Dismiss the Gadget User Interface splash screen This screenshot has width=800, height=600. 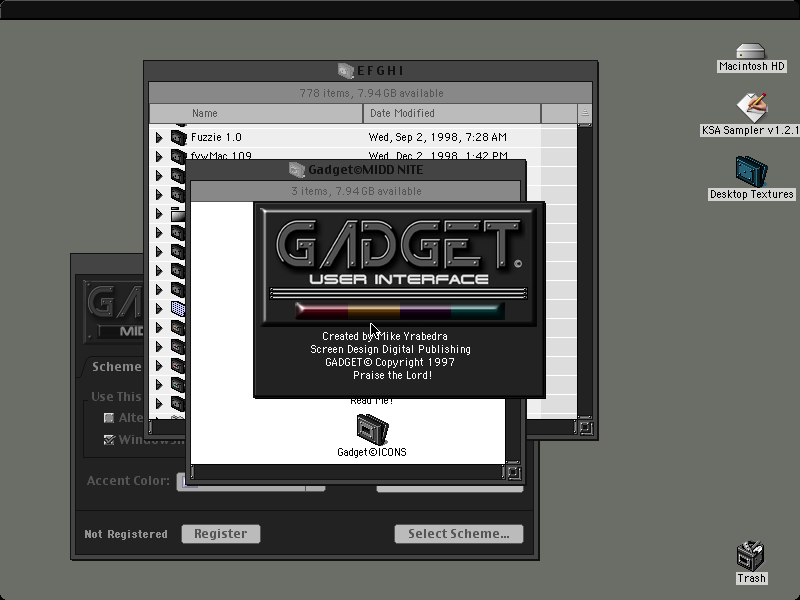point(399,299)
